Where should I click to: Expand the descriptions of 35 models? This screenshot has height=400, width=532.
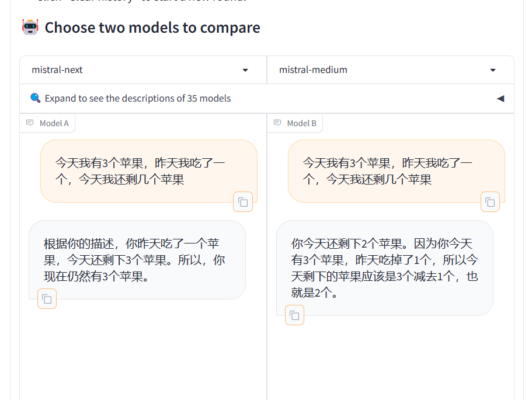(138, 99)
